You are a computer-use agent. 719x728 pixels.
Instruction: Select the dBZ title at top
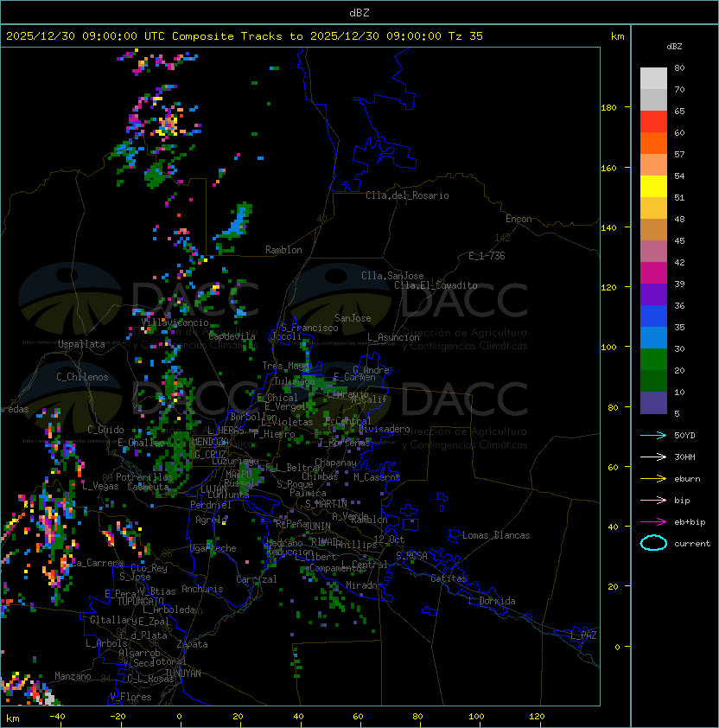pos(359,12)
